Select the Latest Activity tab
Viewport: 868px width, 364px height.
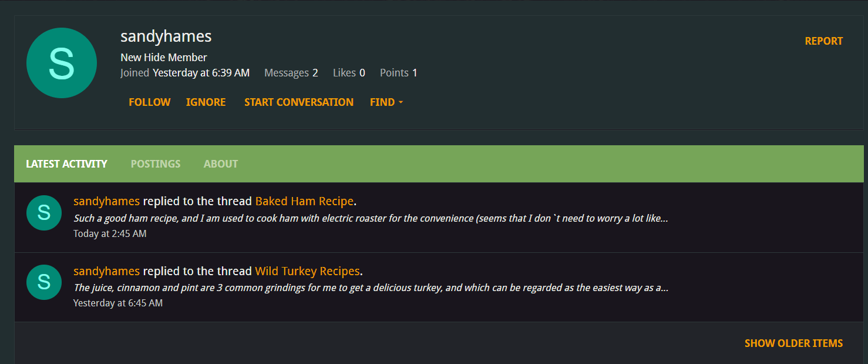pyautogui.click(x=66, y=164)
